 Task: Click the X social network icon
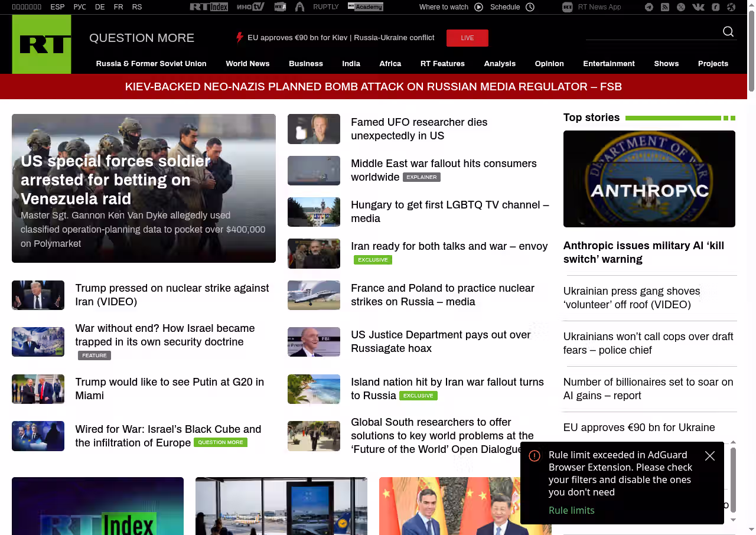click(x=681, y=7)
